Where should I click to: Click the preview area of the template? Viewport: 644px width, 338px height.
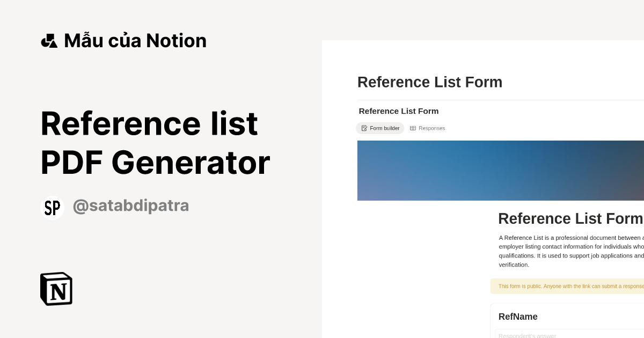[482, 188]
